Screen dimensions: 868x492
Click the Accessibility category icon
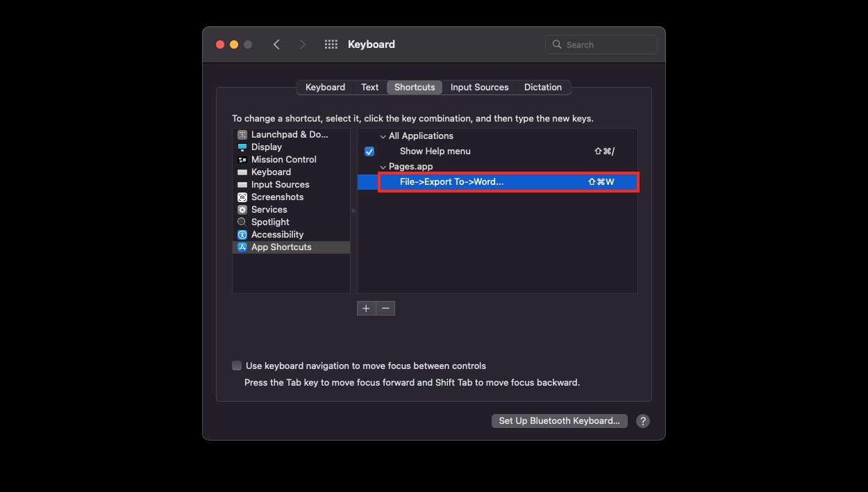(x=242, y=235)
